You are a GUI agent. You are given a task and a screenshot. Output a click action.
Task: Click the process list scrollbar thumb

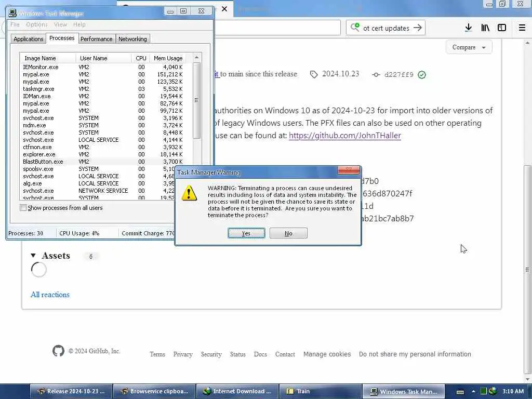click(196, 100)
